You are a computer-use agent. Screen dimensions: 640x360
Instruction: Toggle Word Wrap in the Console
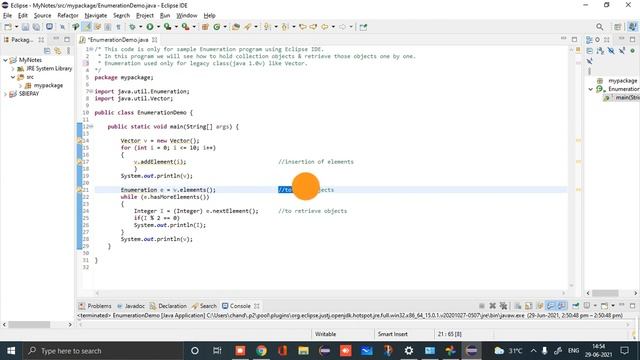click(x=540, y=306)
